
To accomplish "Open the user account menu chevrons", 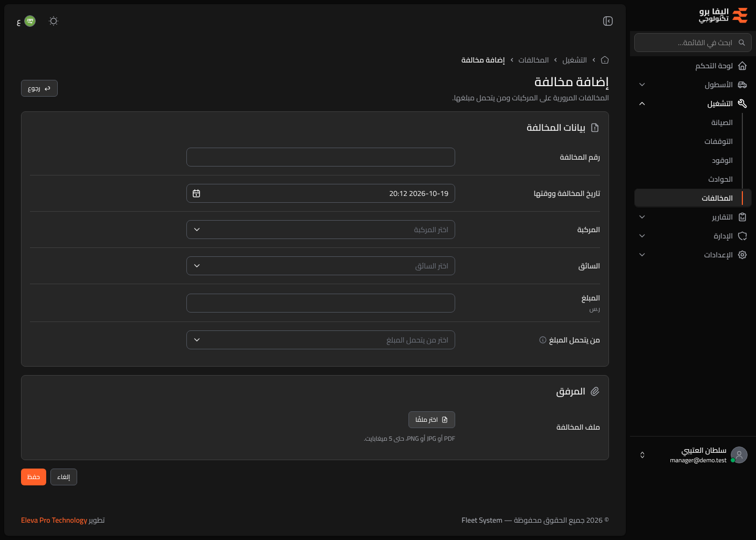I will coord(642,455).
